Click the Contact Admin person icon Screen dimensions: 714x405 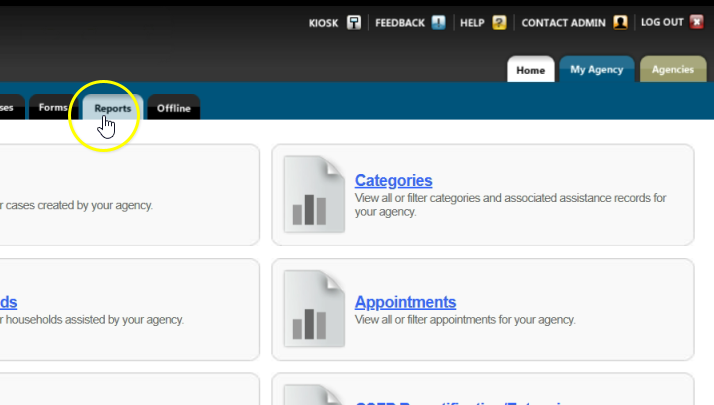click(x=621, y=22)
